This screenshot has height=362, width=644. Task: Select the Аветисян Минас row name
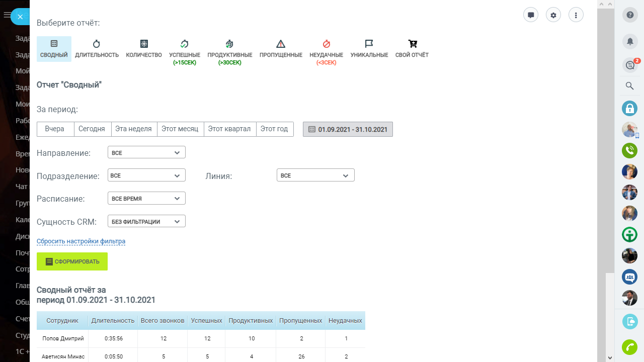(x=63, y=357)
